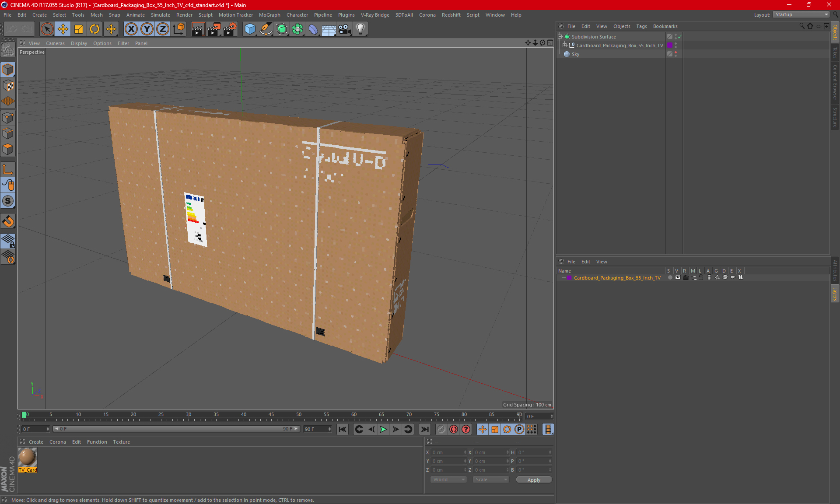Open the World coordinate dropdown
Screen dimensions: 840x504
point(448,479)
